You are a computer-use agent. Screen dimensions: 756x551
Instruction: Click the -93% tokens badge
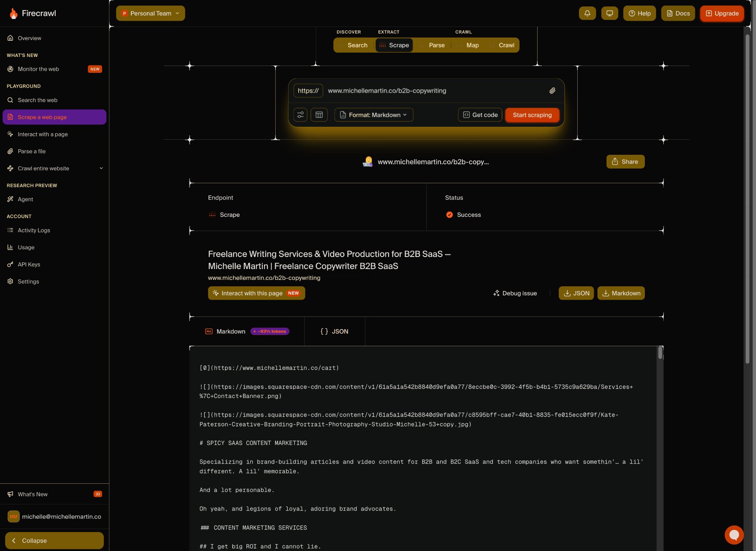click(x=270, y=331)
